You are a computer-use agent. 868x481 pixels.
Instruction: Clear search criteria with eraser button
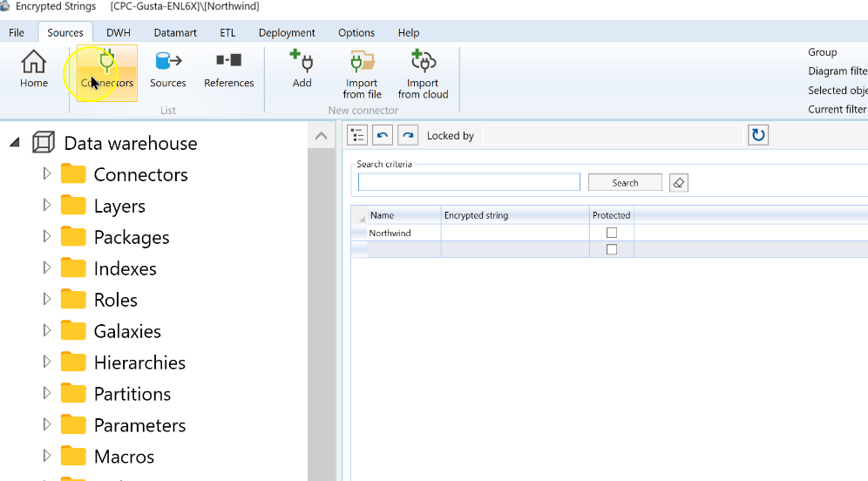679,183
